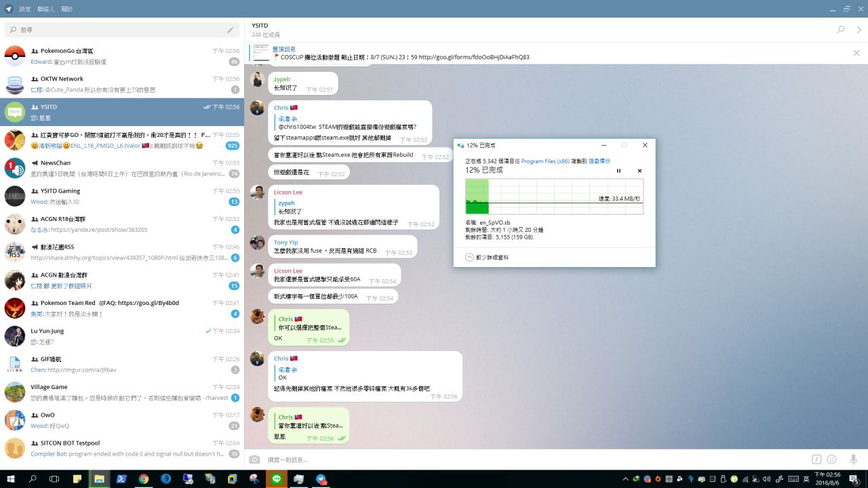
Task: Cancel the file copy with the small X
Action: coord(639,171)
